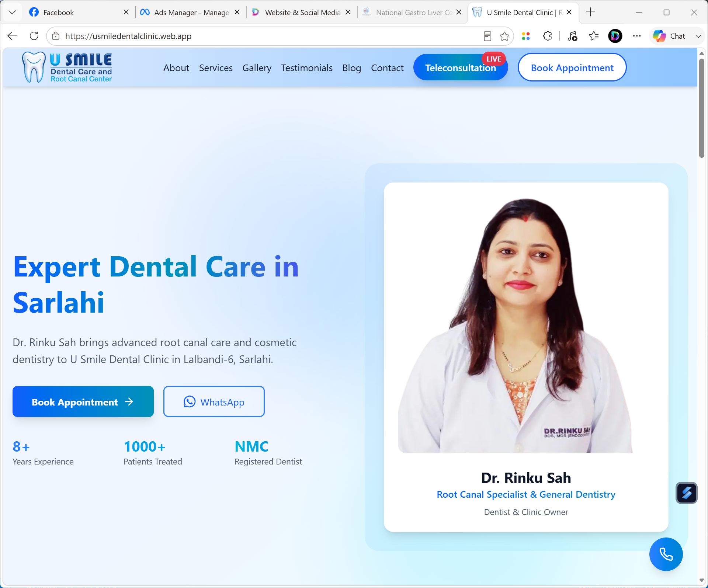The width and height of the screenshot is (708, 588).
Task: Start a Teleconsultation session
Action: coord(461,67)
